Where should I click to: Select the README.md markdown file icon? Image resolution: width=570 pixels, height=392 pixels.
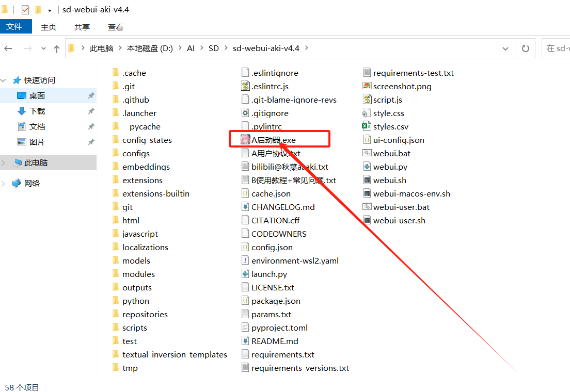pos(245,341)
